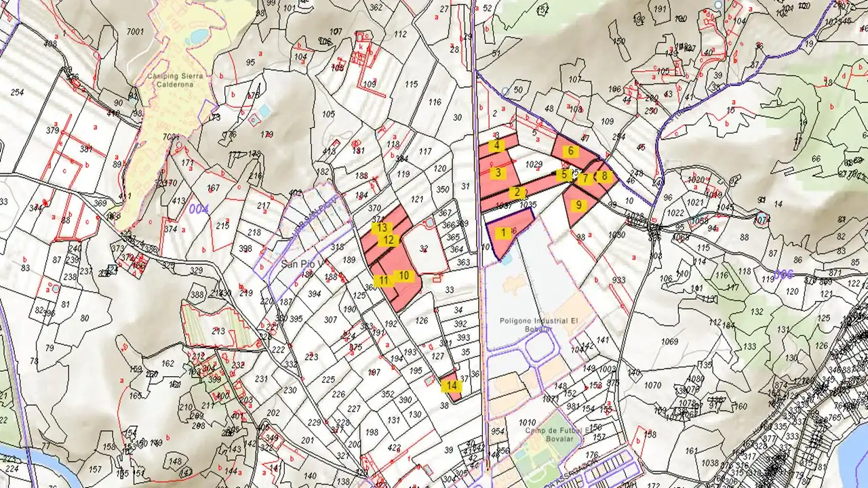The height and width of the screenshot is (488, 868).
Task: Click parcel number 223
Action: (x=312, y=357)
